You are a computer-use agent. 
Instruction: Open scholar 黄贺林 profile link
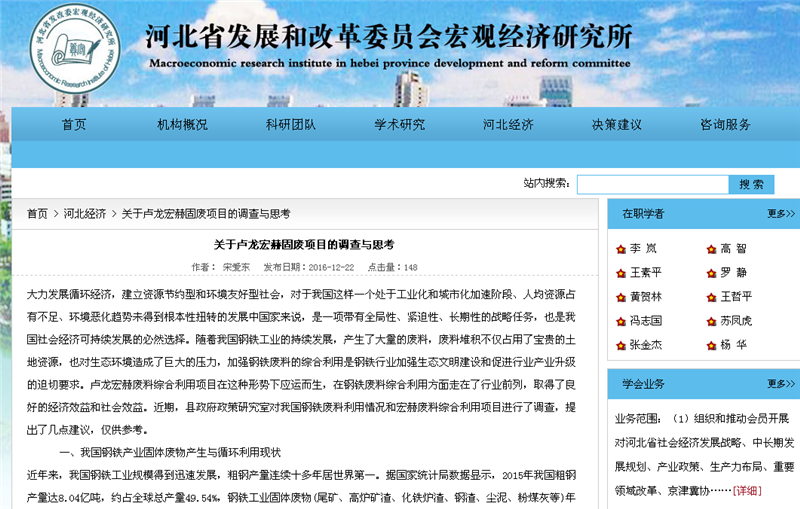point(645,296)
